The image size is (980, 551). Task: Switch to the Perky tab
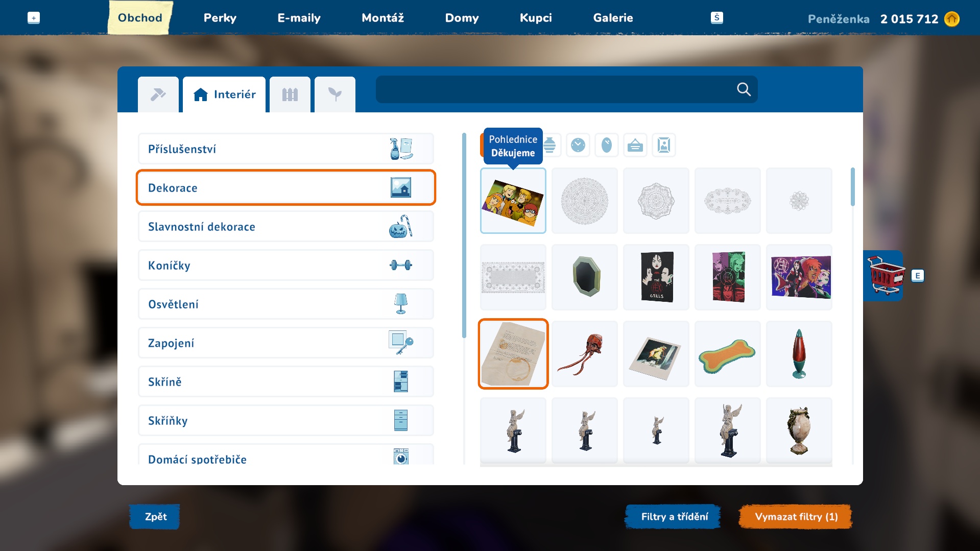(x=220, y=18)
